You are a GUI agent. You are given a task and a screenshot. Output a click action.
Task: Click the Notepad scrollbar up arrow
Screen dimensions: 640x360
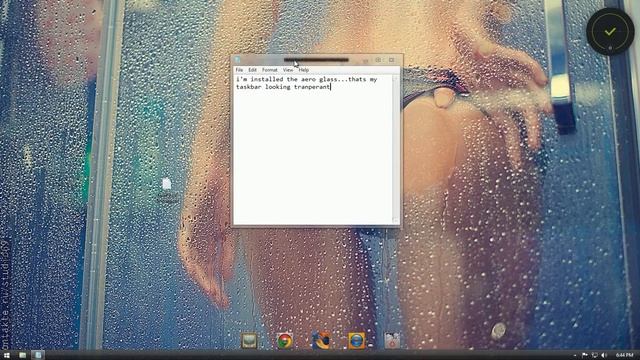395,78
